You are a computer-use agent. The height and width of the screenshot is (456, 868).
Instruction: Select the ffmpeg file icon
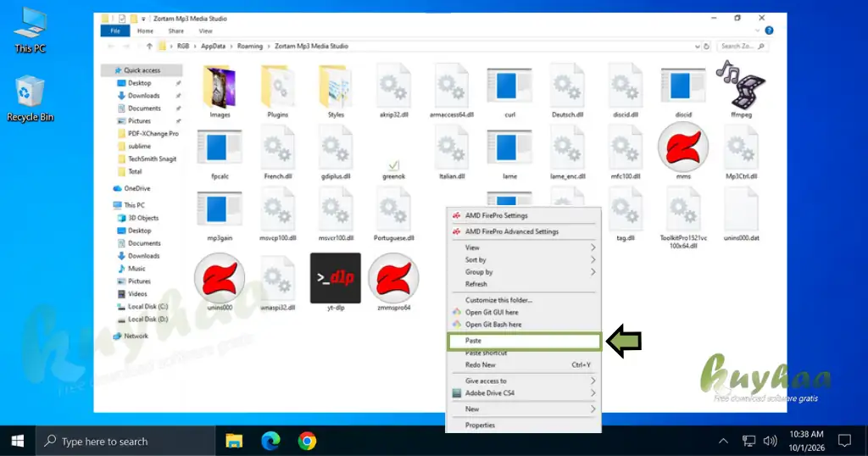pos(741,85)
